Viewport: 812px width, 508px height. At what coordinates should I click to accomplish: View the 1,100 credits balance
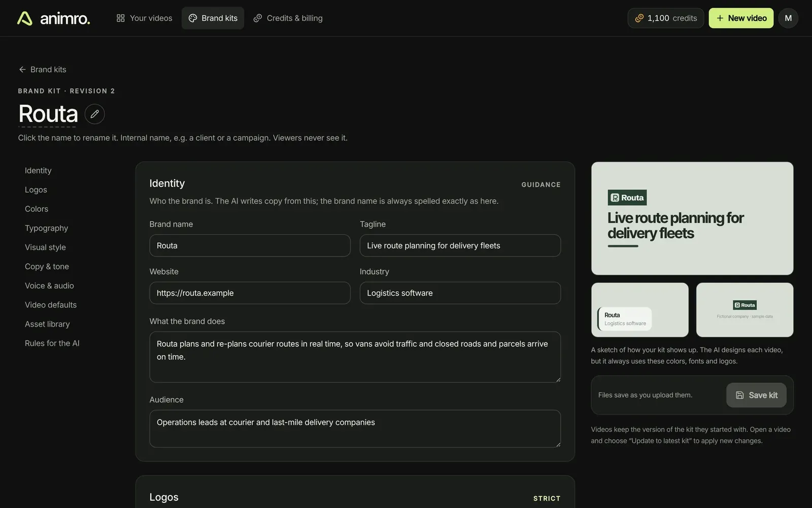666,18
